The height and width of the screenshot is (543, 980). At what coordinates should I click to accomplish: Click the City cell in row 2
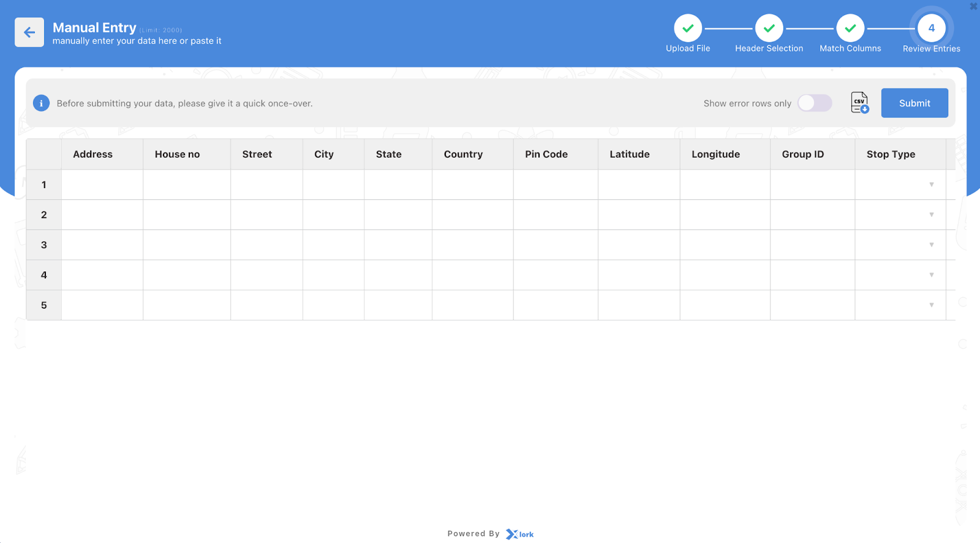click(333, 215)
